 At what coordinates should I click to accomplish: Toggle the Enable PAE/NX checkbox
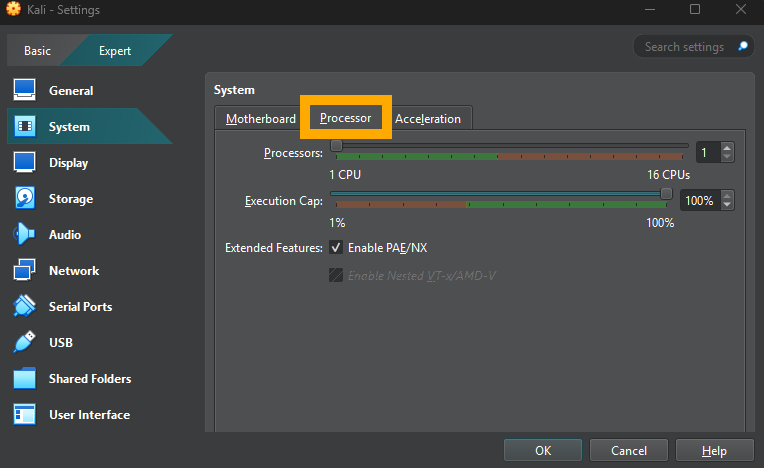click(x=336, y=247)
